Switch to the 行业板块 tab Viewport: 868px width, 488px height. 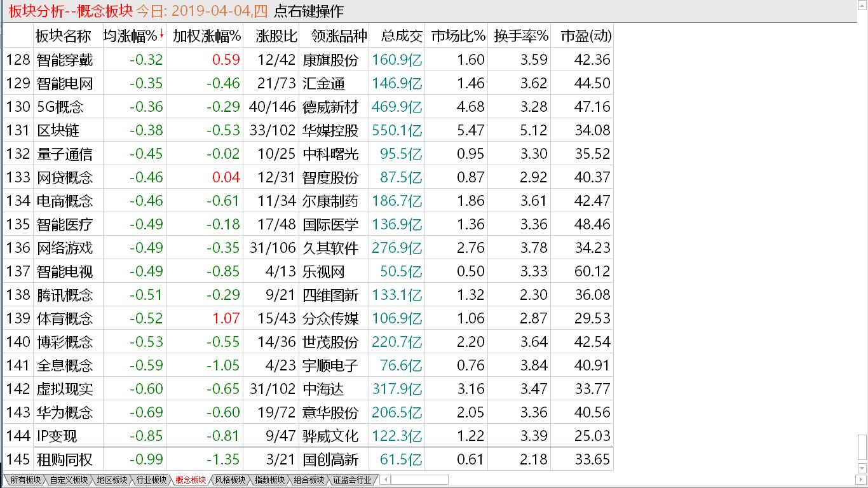point(151,480)
